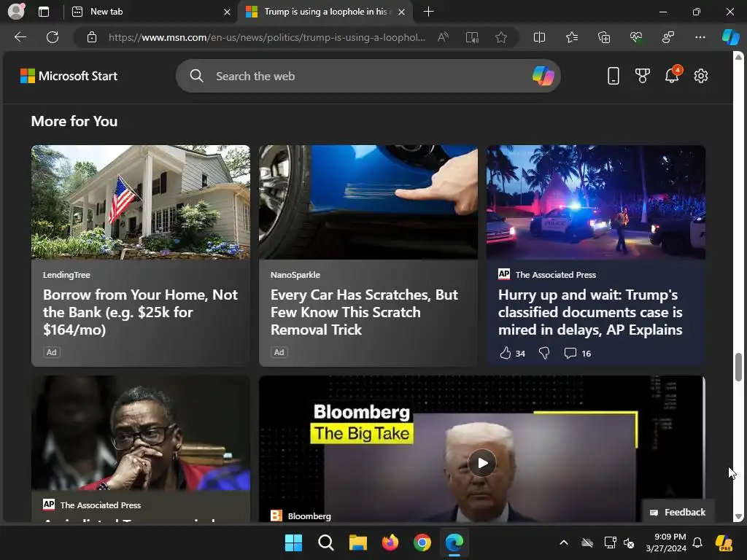
Task: Add this page to favorites
Action: (500, 37)
